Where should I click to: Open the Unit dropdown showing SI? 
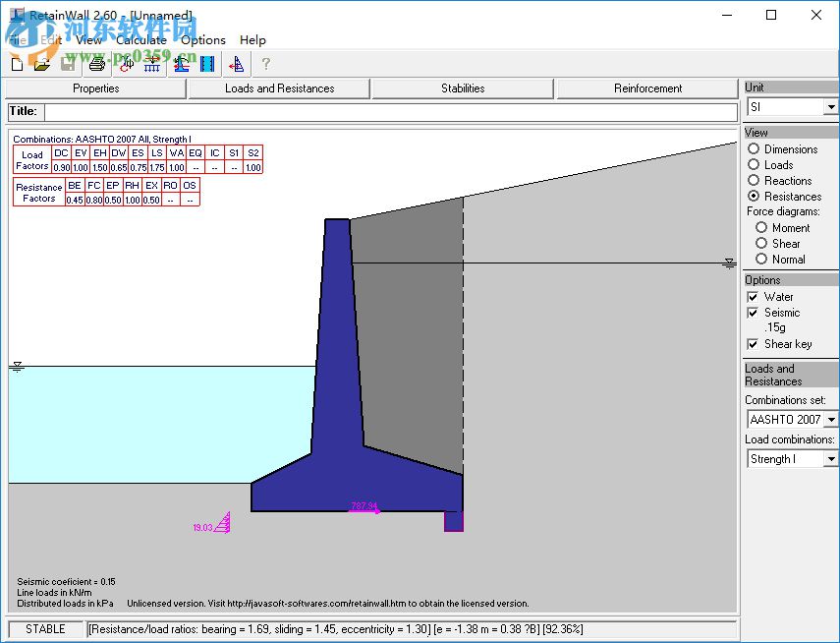828,107
